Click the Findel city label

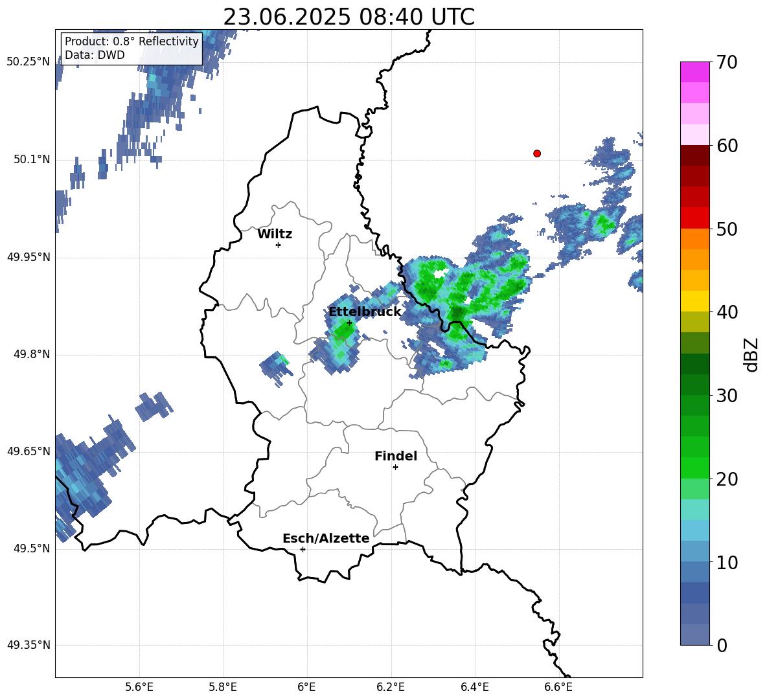click(396, 456)
